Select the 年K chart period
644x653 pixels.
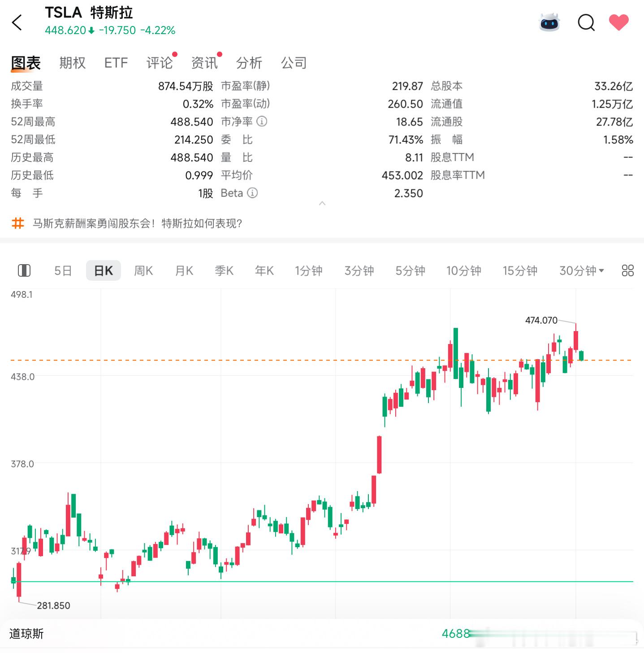(264, 271)
